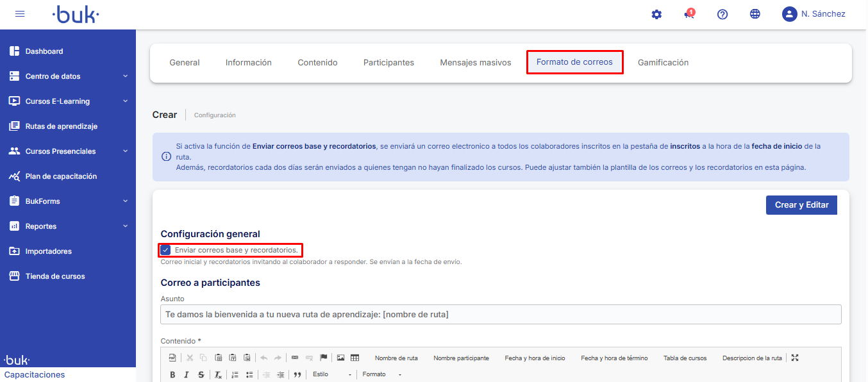Maximize the content editor

(795, 358)
